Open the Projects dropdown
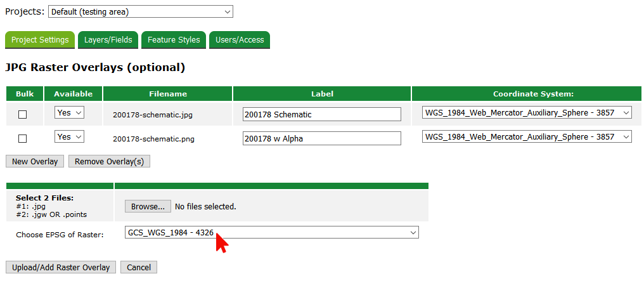 pos(140,11)
